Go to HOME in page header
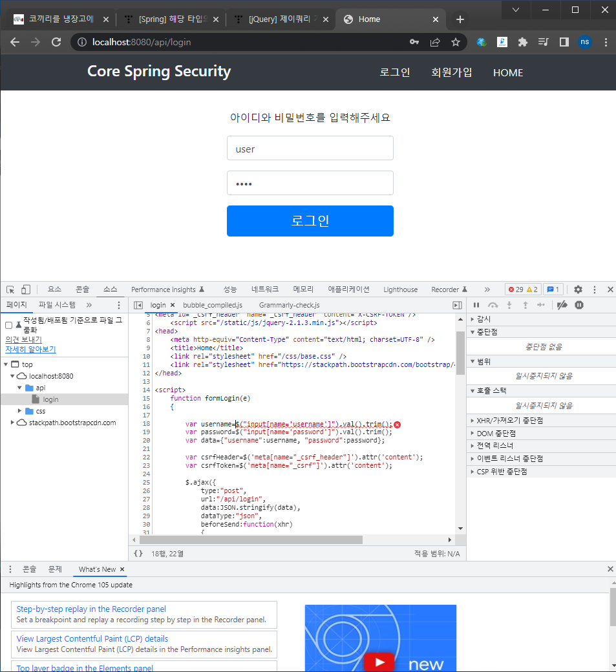This screenshot has width=616, height=672. click(508, 73)
